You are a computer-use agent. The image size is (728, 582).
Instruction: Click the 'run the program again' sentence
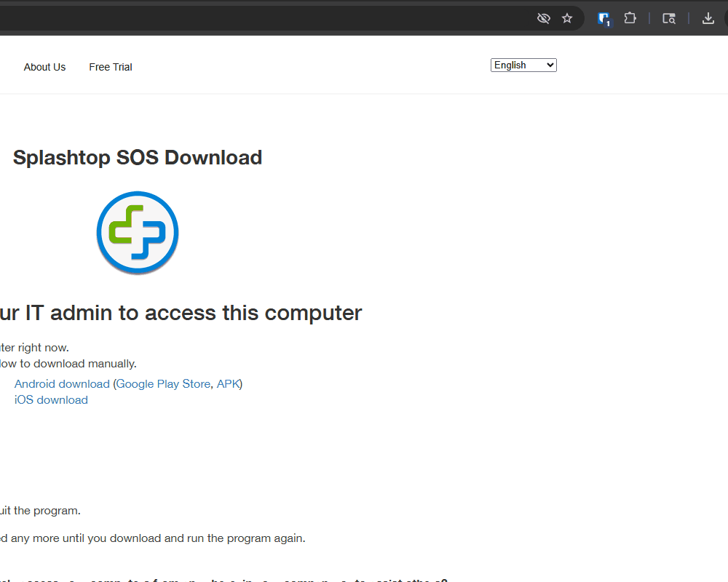coord(153,538)
